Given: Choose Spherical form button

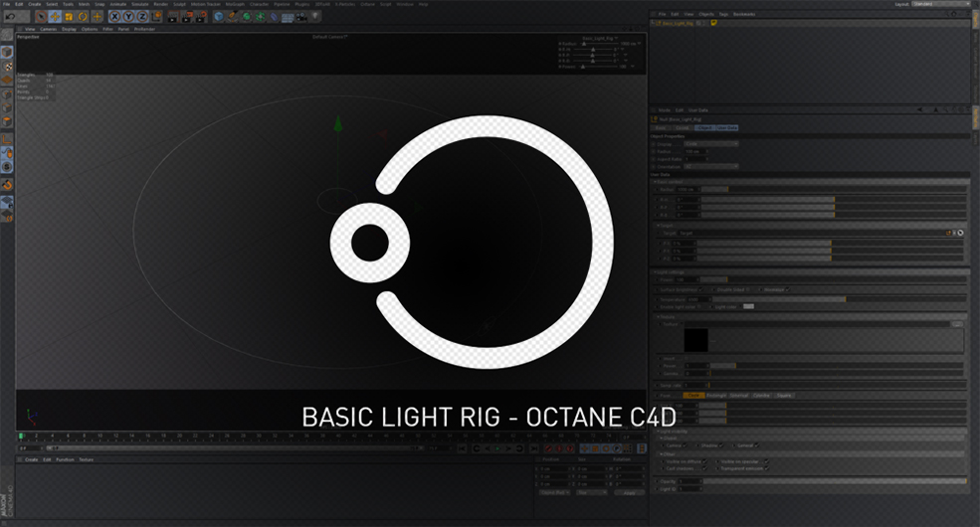Looking at the screenshot, I should coord(739,396).
